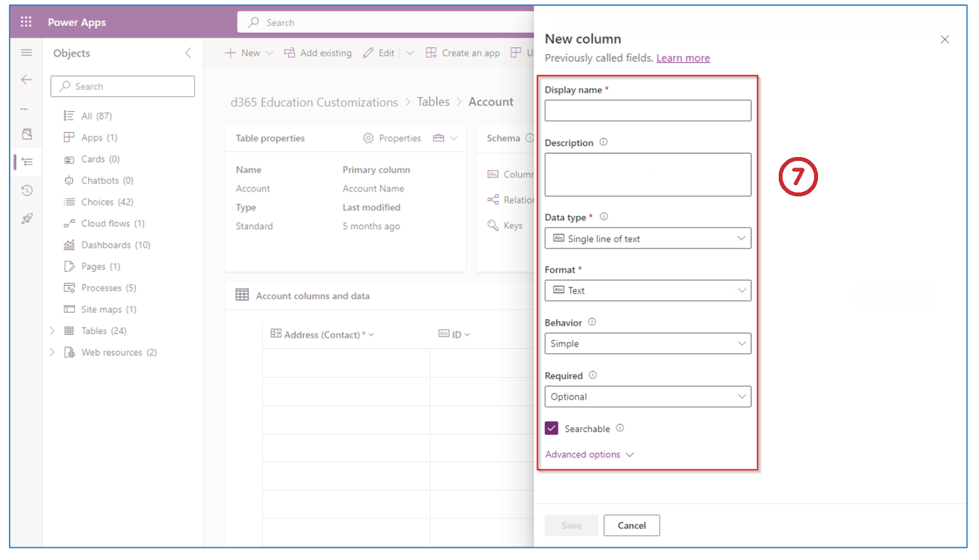Collapse the Objects pane with chevron
The width and height of the screenshot is (979, 560).
(x=188, y=53)
